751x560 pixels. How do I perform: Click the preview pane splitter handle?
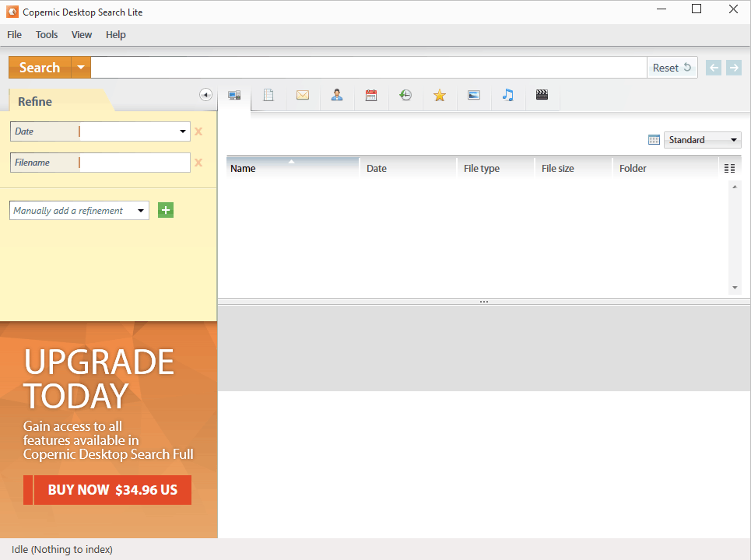[484, 302]
